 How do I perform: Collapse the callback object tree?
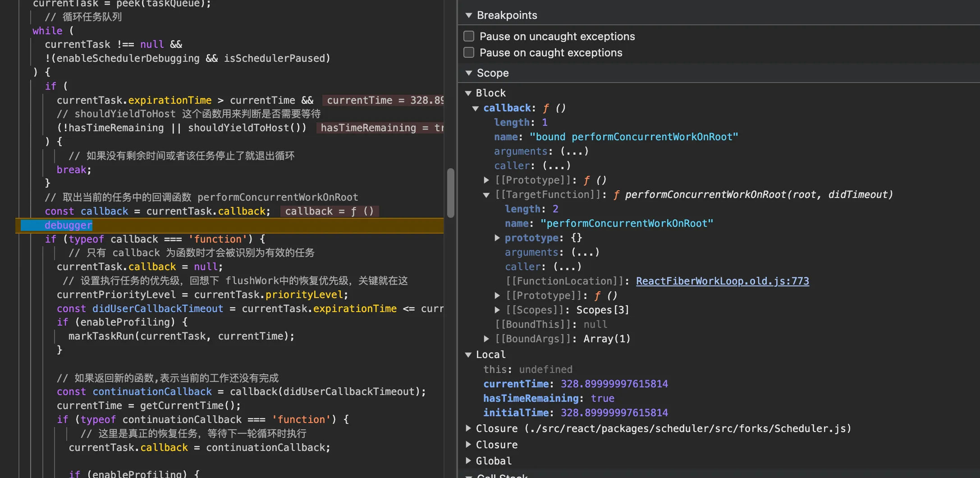476,108
